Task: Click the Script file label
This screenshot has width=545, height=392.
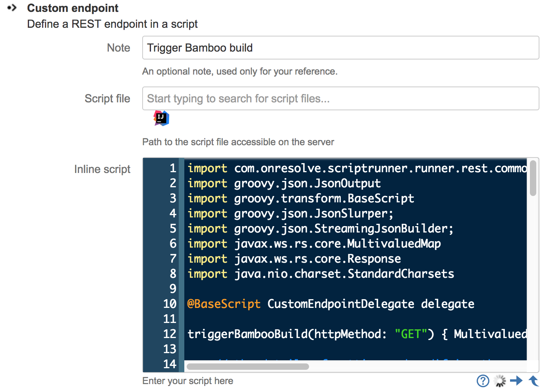Action: coord(107,98)
